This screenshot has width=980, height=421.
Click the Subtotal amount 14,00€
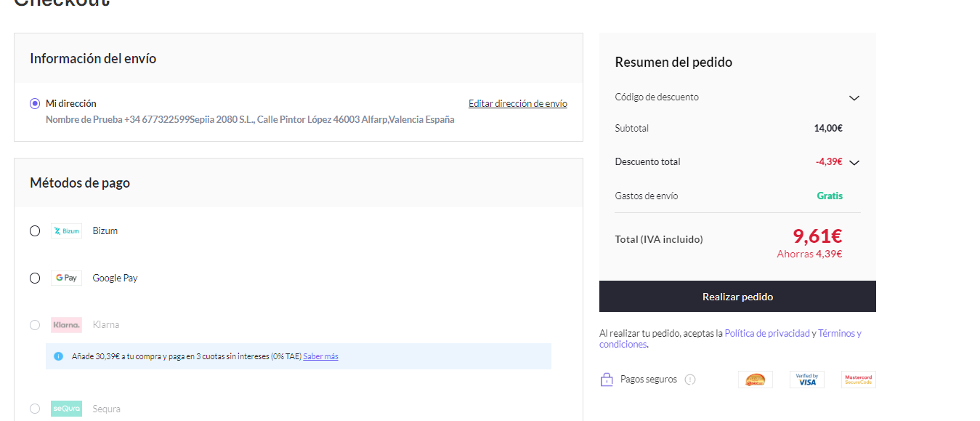[828, 129]
